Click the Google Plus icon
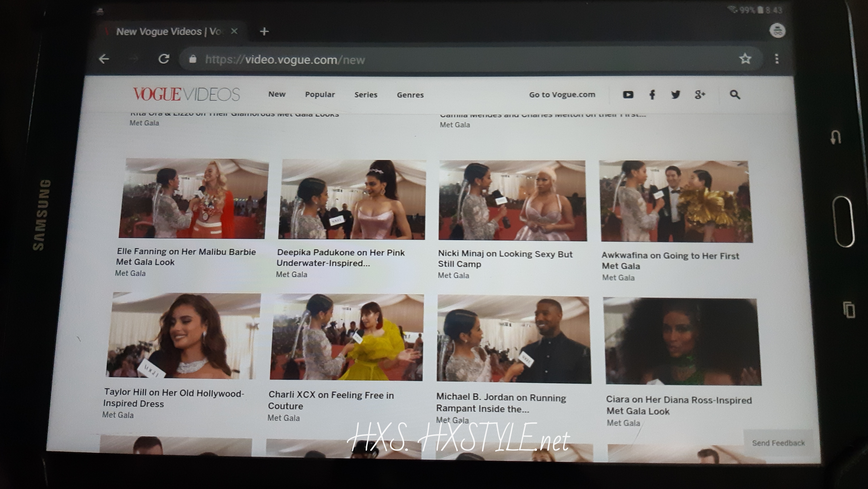 point(700,95)
